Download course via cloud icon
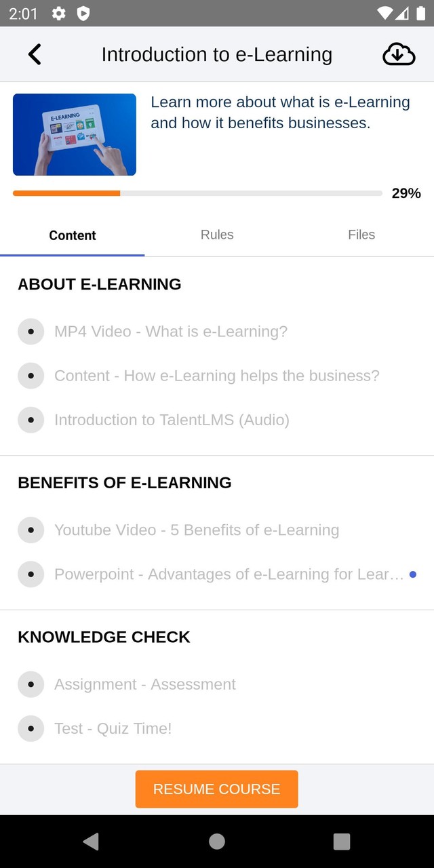The width and height of the screenshot is (434, 868). (x=399, y=54)
